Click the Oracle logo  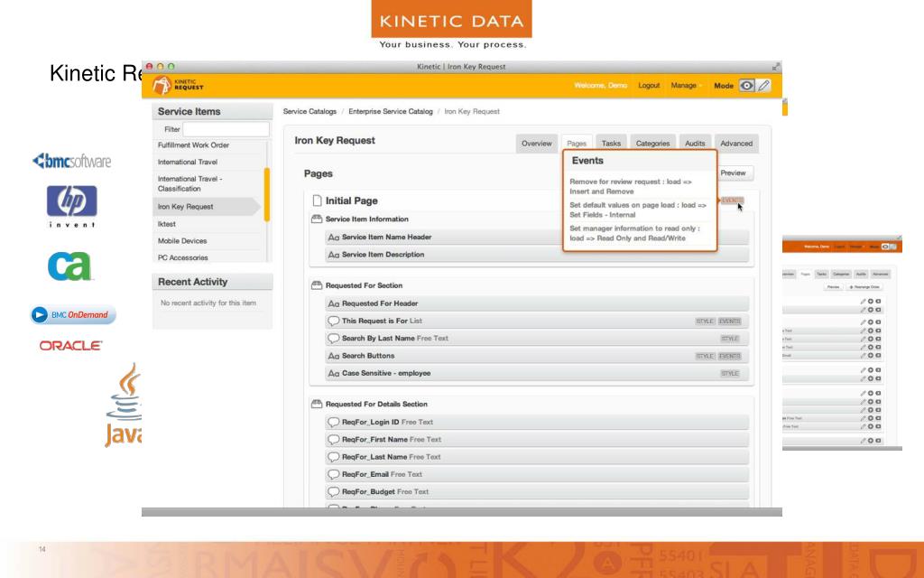point(70,346)
